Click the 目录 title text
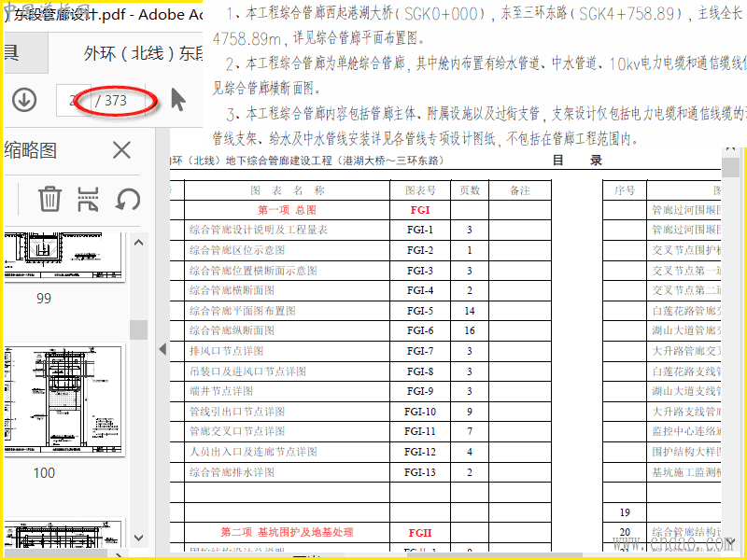 click(577, 161)
